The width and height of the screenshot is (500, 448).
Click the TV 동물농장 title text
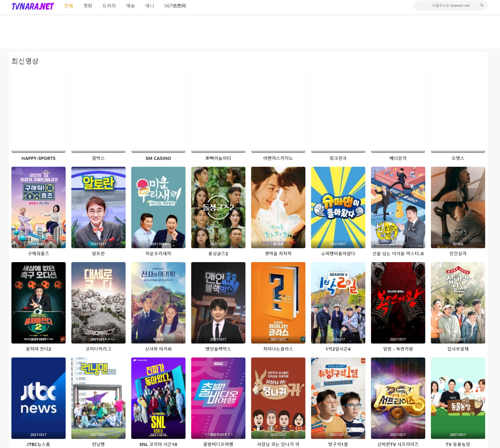click(x=458, y=444)
